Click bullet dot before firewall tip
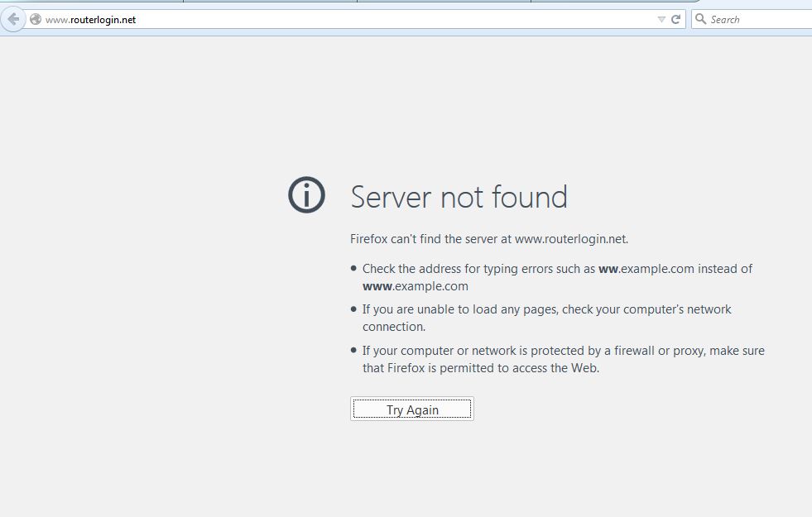812x517 pixels. 354,350
